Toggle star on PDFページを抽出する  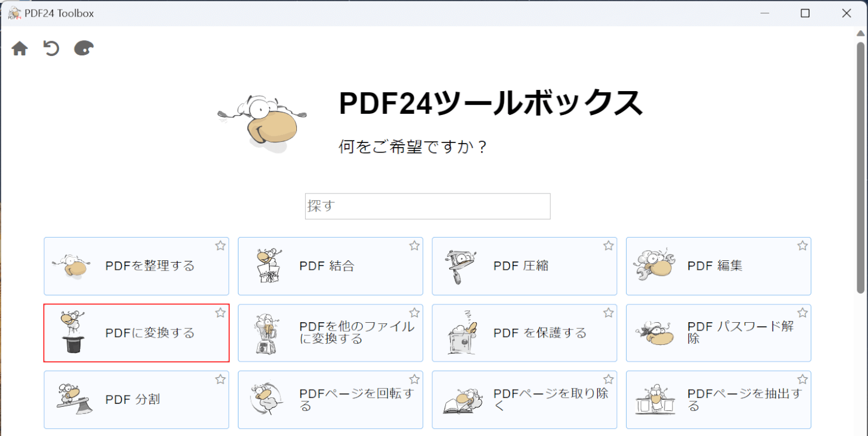point(802,379)
